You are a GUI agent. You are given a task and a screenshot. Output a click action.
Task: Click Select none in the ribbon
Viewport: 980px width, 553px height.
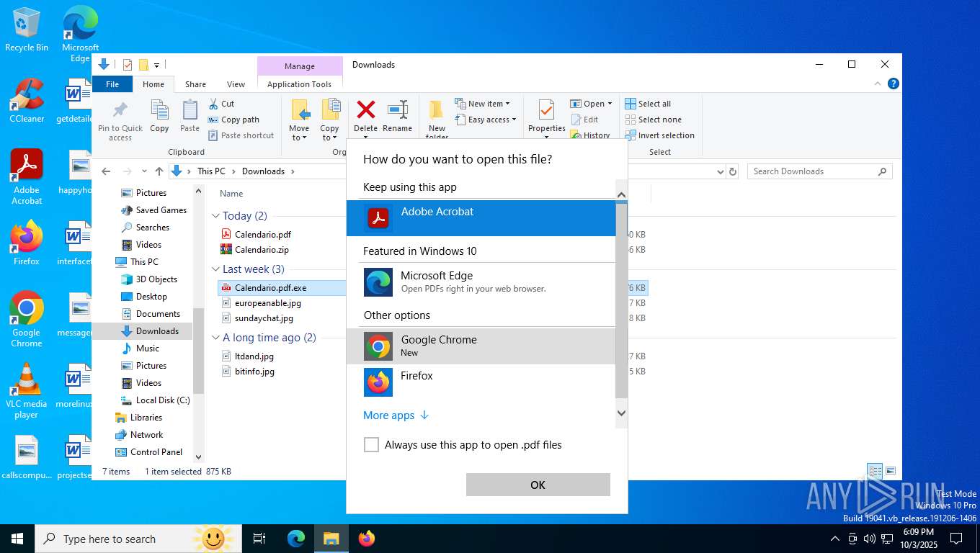[653, 120]
